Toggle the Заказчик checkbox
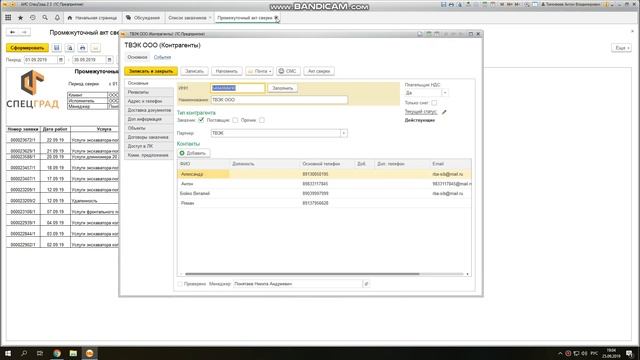This screenshot has height=360, width=640. (201, 120)
